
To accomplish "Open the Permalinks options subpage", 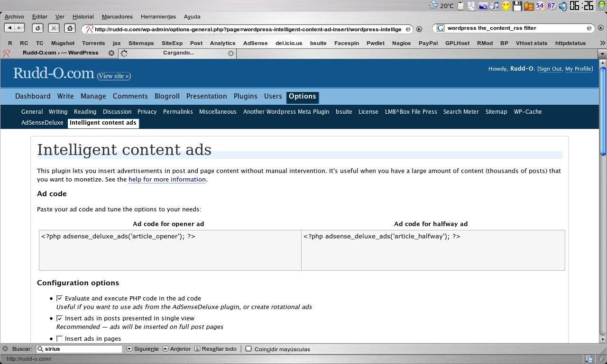I will 178,112.
